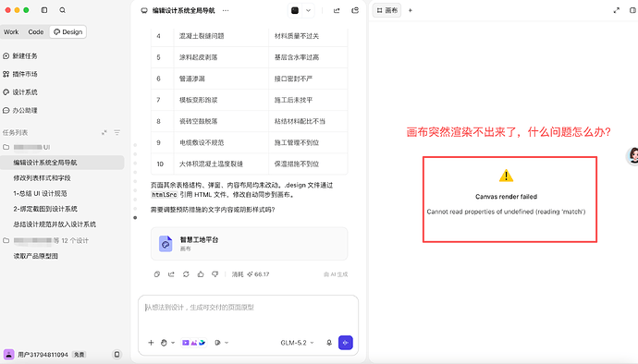Collapse all in 任务列表 header

pyautogui.click(x=104, y=133)
